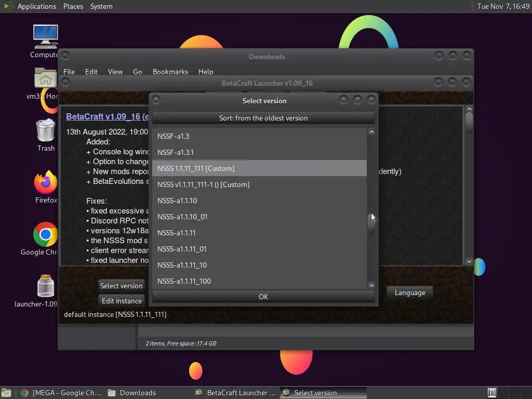532x399 pixels.
Task: Open the BetaCraft v1.09_16 changelog link
Action: pos(107,116)
